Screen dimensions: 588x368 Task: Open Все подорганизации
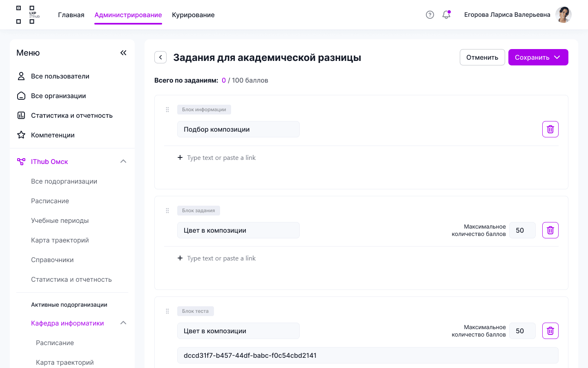64,181
